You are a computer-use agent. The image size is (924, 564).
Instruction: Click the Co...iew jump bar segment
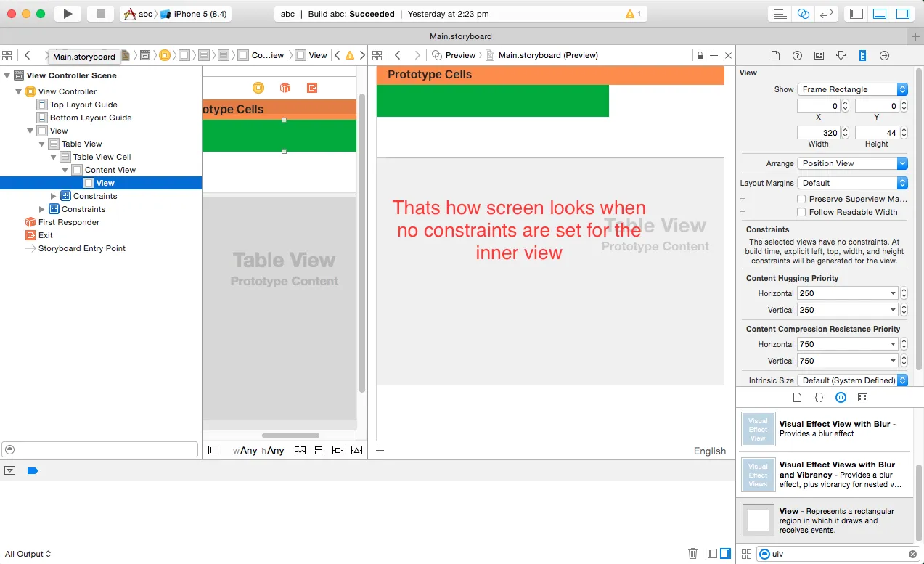point(261,55)
